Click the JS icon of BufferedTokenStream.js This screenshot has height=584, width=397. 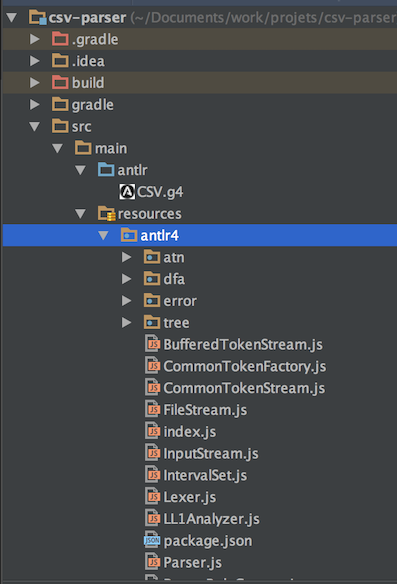click(x=152, y=344)
